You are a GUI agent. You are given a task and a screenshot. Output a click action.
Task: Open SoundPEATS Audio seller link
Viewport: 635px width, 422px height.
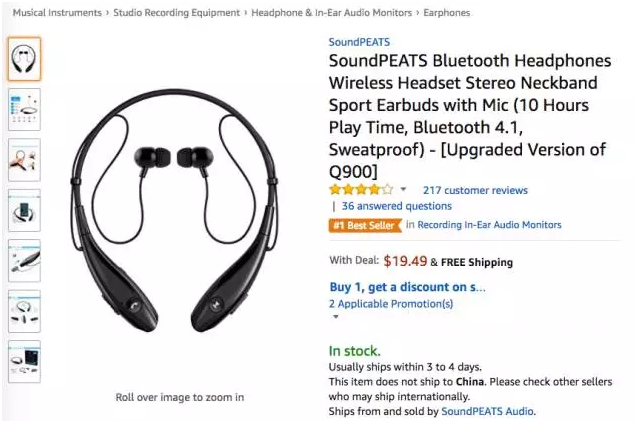point(487,411)
